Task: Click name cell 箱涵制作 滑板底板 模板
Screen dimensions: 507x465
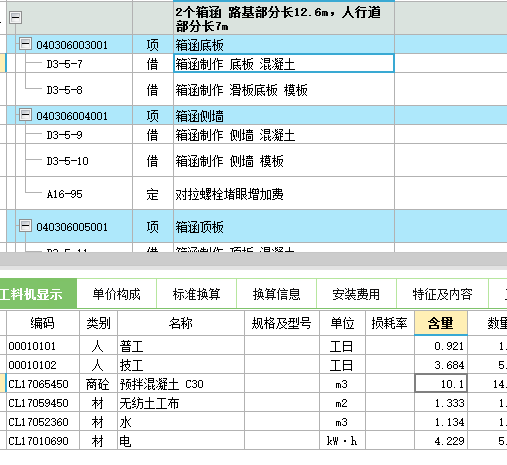Action: point(284,89)
